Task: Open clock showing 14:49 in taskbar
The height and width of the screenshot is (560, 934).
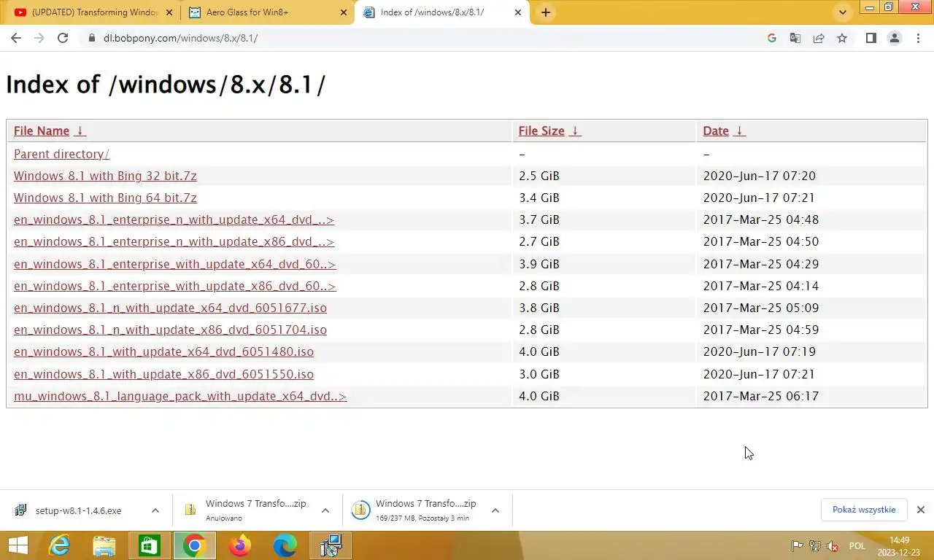Action: coord(900,546)
